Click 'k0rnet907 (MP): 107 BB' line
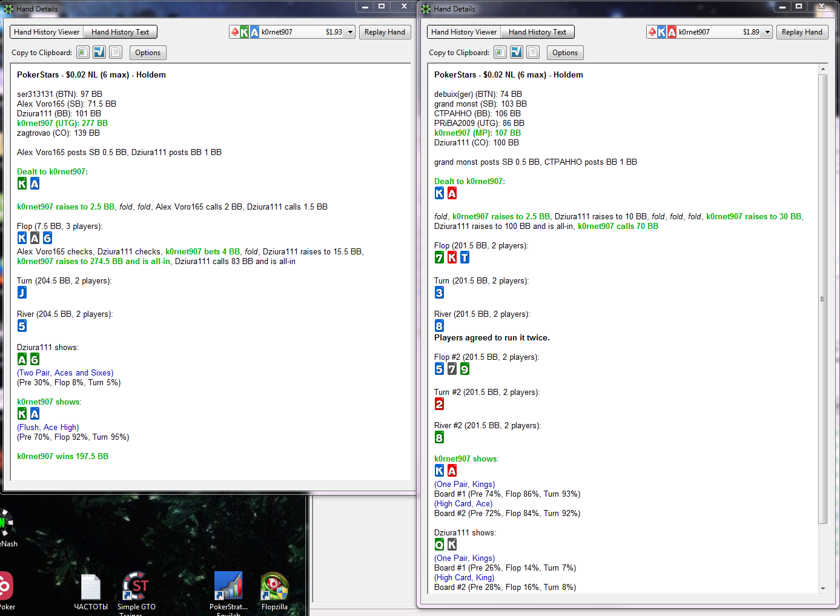The width and height of the screenshot is (840, 616). (x=477, y=133)
